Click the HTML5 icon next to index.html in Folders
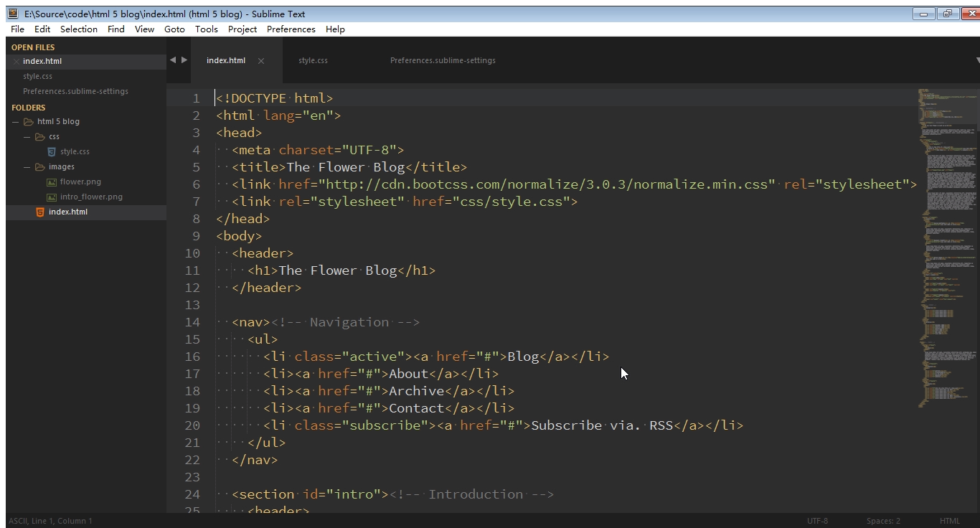The image size is (980, 528). [40, 212]
